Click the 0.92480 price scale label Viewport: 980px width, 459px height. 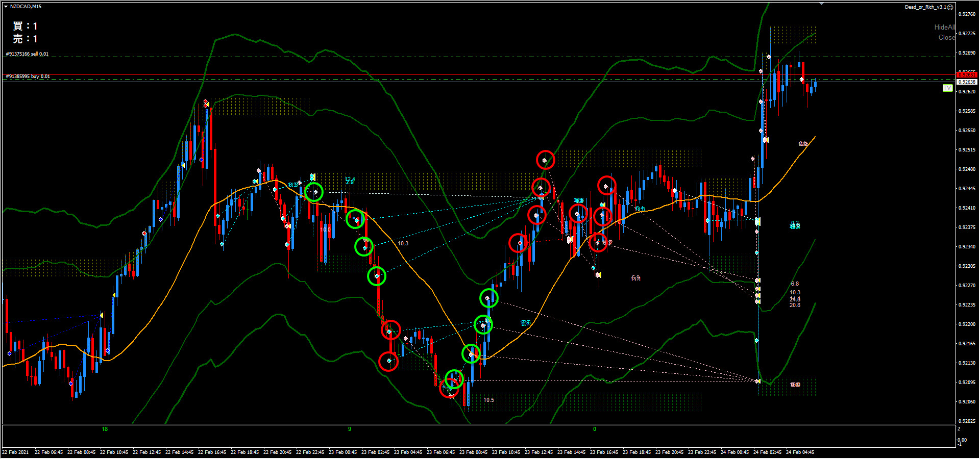pos(967,169)
